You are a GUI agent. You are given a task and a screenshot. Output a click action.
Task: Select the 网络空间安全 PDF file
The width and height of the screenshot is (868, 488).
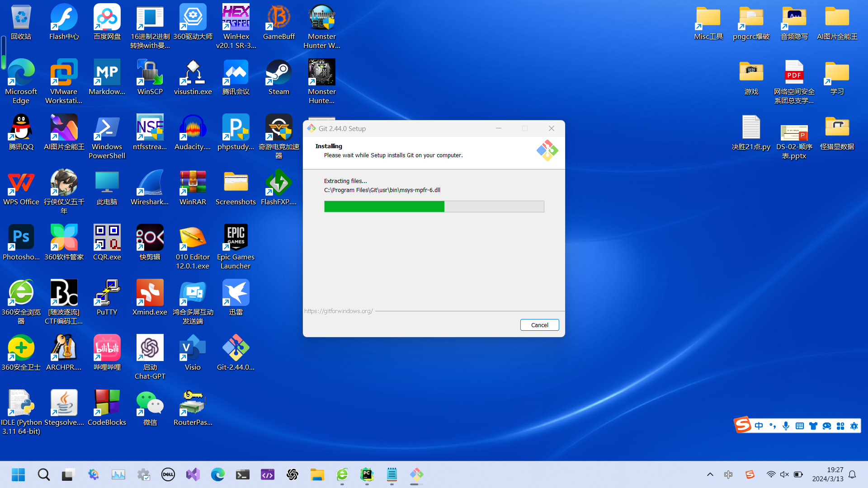tap(794, 82)
